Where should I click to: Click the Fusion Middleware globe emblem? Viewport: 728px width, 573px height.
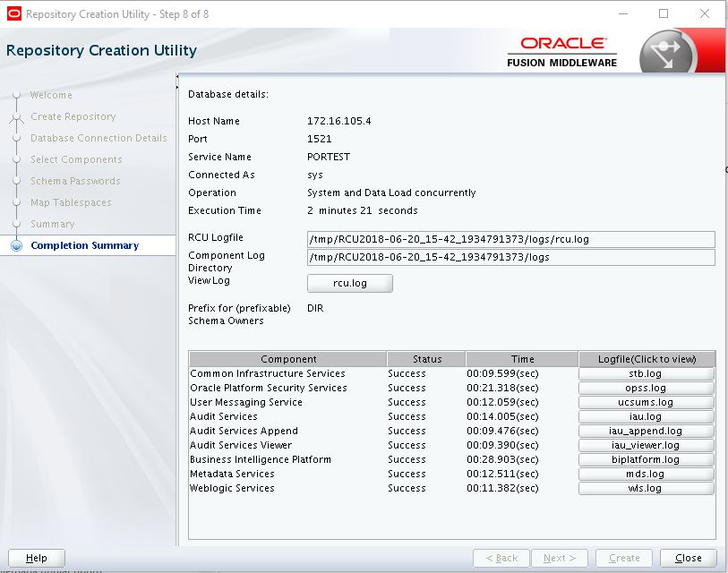pyautogui.click(x=667, y=54)
